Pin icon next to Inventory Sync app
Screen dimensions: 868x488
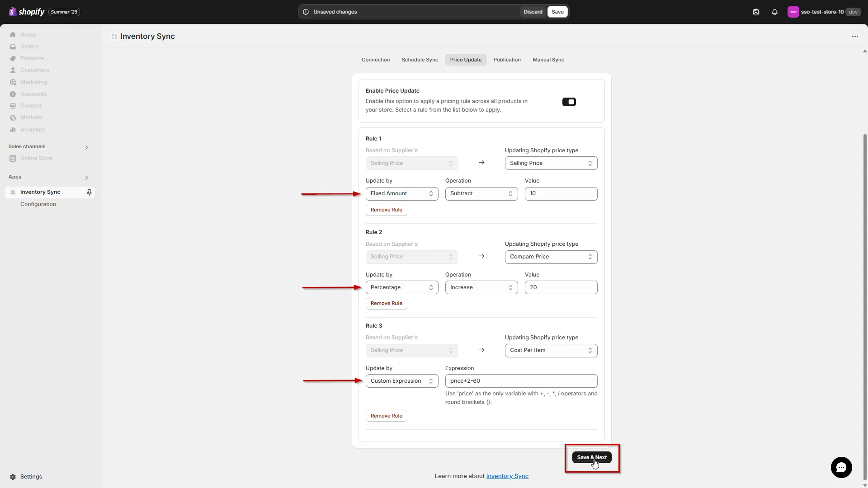click(89, 192)
